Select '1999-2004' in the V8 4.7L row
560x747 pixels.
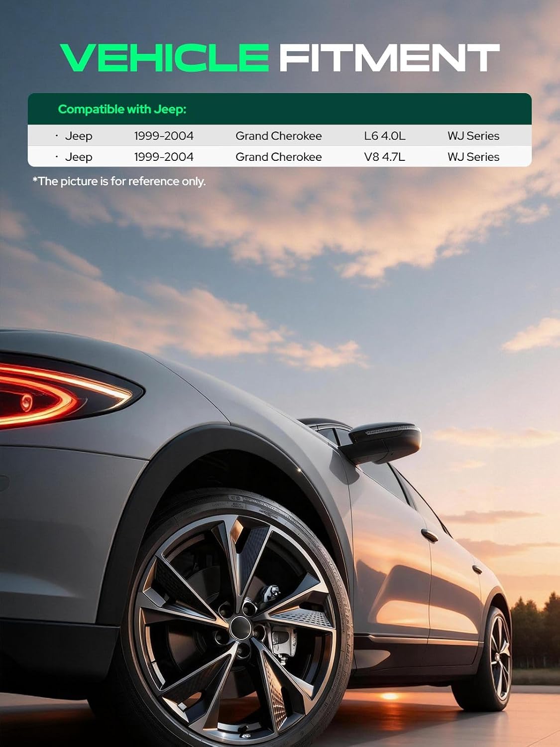(164, 157)
